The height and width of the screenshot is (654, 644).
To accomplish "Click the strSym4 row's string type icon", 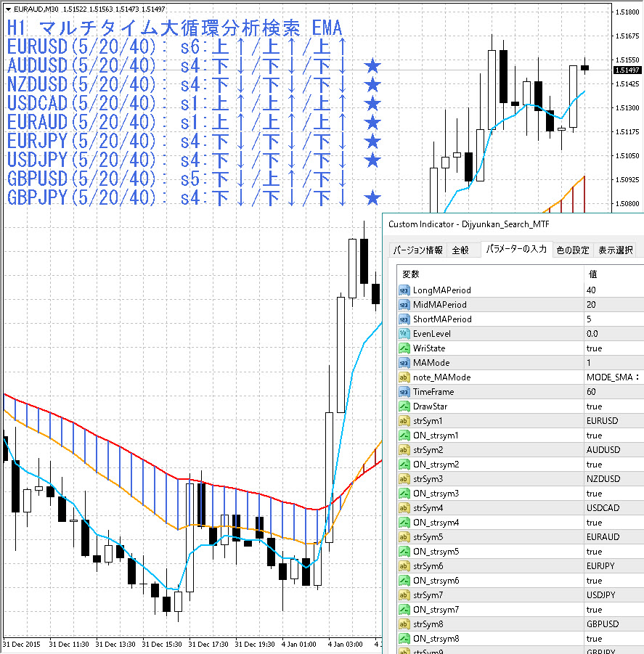I will [404, 508].
